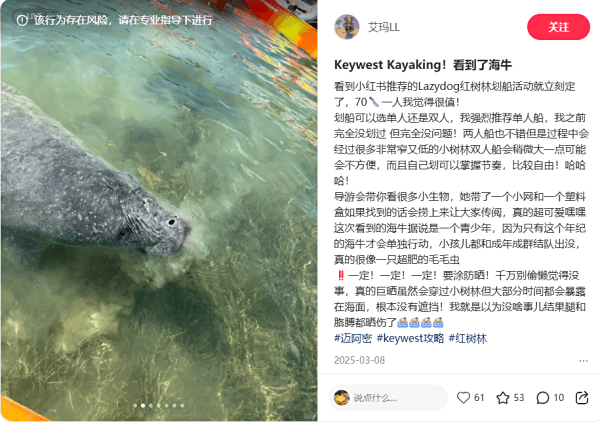The width and height of the screenshot is (600, 422).
Task: Click the post date 2025-03-08
Action: click(x=359, y=360)
